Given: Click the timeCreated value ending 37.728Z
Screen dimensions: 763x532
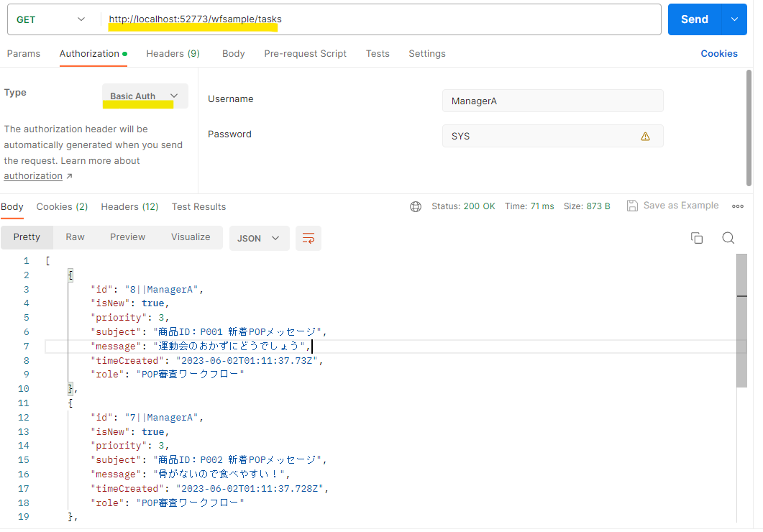Looking at the screenshot, I should pos(250,489).
